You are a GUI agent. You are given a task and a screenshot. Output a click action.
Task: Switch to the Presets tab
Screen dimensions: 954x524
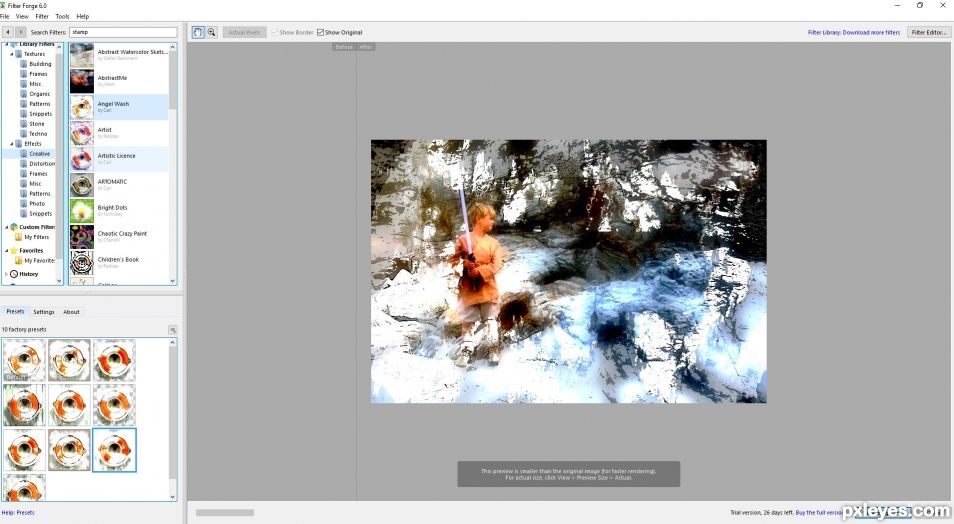point(15,312)
